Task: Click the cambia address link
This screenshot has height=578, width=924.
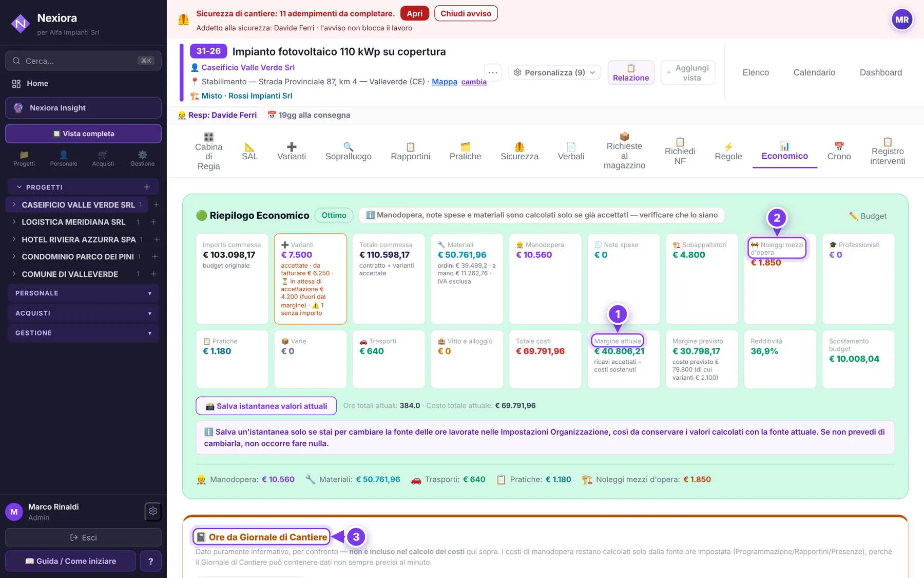Action: (474, 82)
